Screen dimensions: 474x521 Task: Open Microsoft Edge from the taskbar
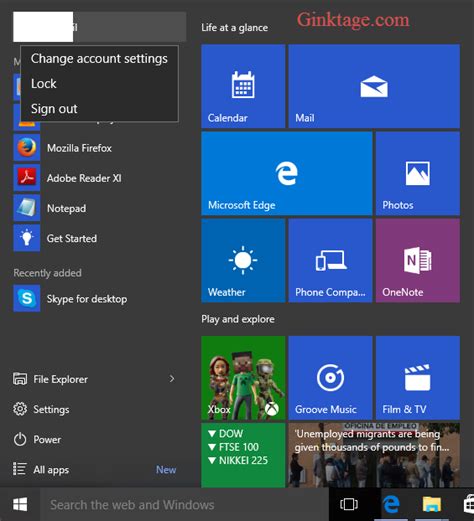pyautogui.click(x=391, y=504)
